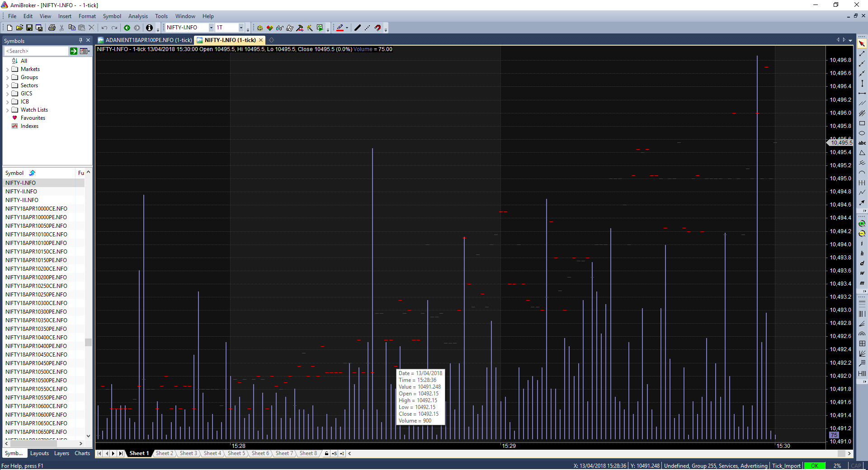Click the OK status indicator

click(x=814, y=466)
